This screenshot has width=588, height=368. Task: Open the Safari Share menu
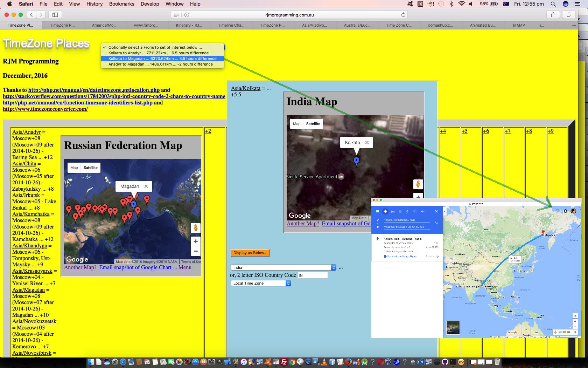pyautogui.click(x=553, y=15)
